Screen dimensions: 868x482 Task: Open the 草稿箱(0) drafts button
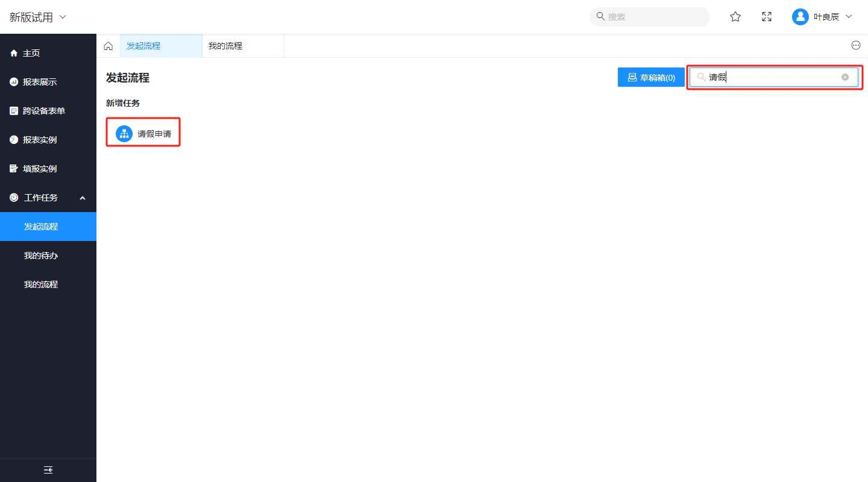(651, 77)
